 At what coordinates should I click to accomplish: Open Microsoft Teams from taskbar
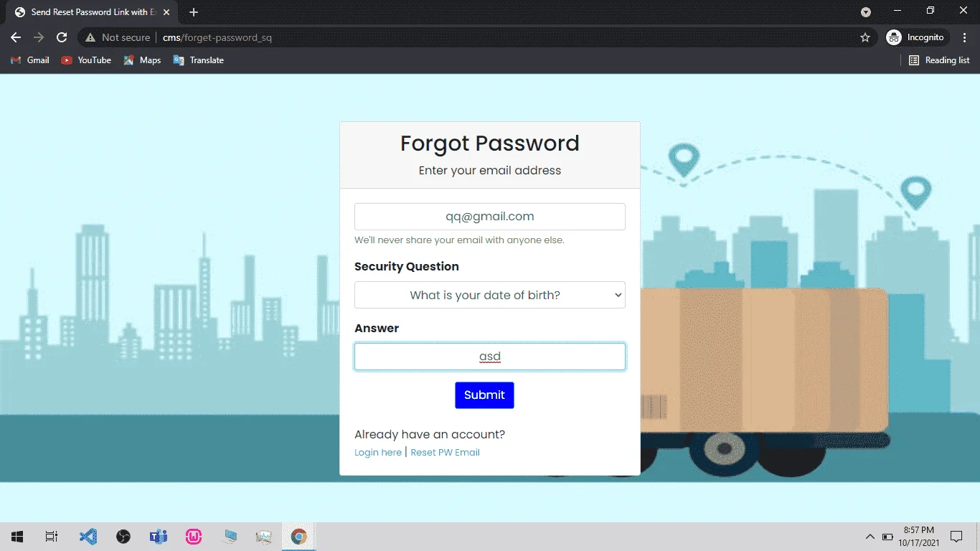[x=159, y=537]
